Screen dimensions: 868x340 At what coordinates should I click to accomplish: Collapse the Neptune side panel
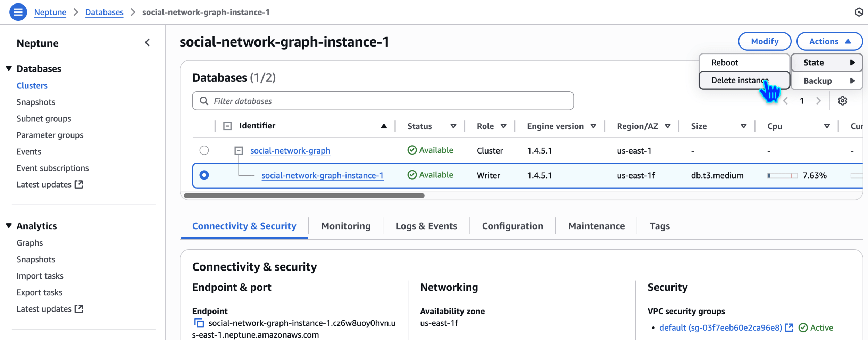(147, 43)
